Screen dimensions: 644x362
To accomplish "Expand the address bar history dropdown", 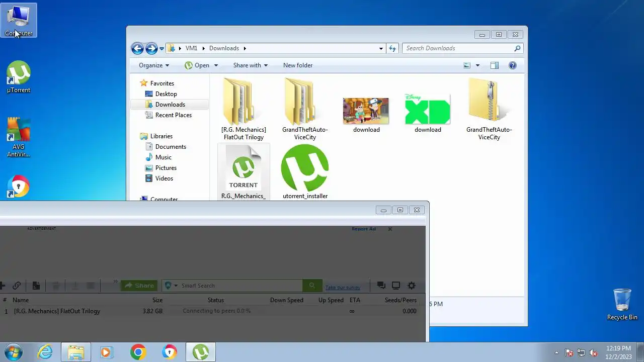I will click(x=381, y=48).
